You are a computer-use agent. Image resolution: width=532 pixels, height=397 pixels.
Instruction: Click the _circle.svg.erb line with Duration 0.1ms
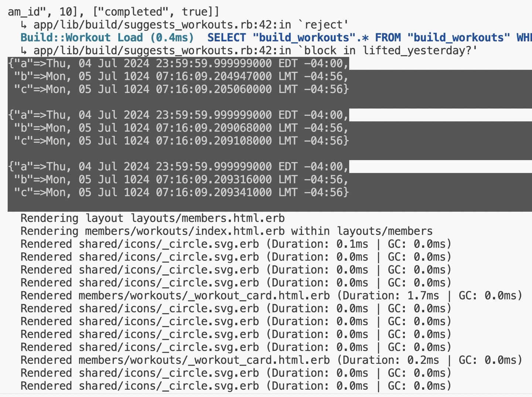[x=236, y=244]
